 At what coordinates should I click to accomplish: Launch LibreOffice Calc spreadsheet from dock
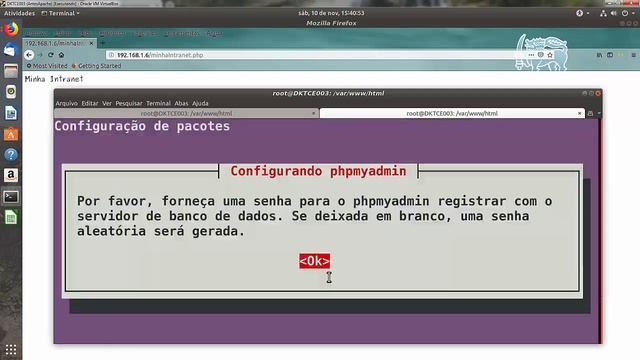click(11, 218)
